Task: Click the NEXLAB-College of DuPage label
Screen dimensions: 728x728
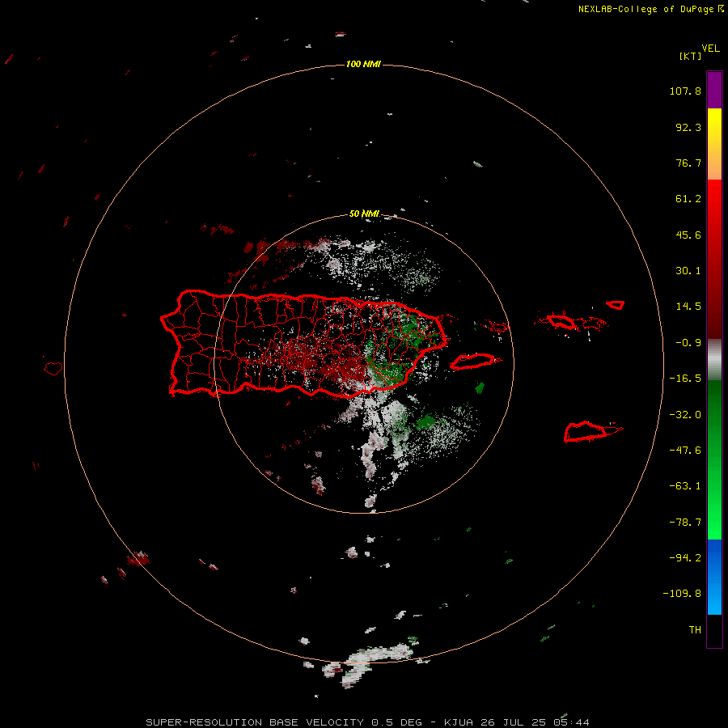Action: (x=650, y=9)
